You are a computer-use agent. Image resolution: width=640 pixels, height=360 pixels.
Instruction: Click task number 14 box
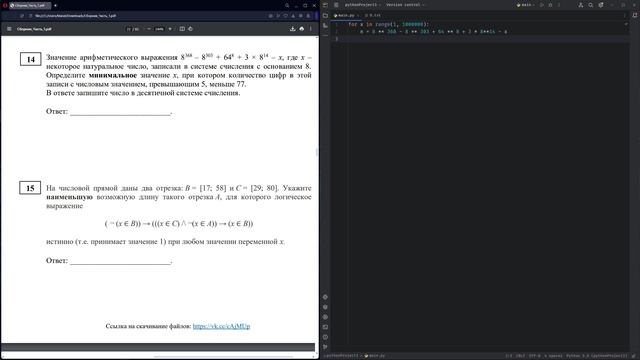[x=31, y=60]
